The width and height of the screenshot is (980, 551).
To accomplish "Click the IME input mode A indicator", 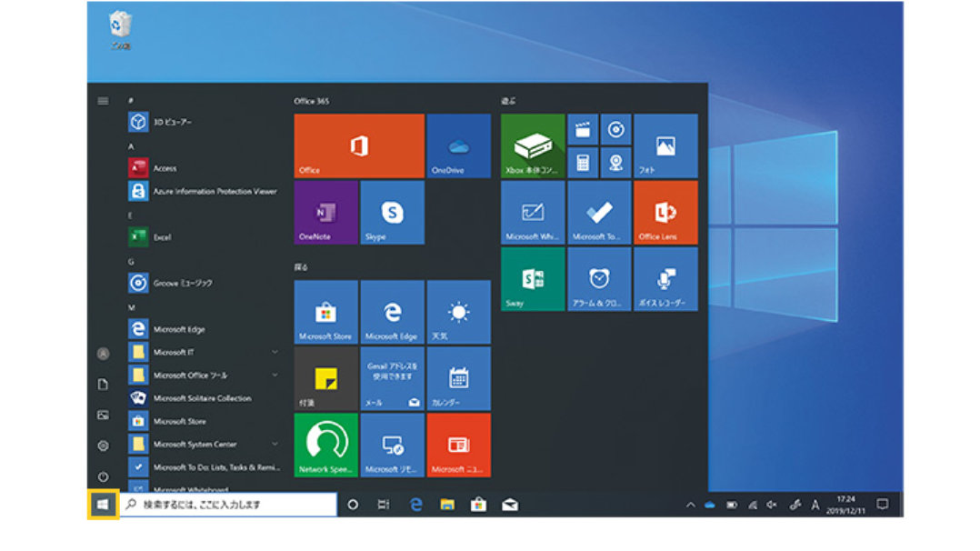I will pyautogui.click(x=815, y=505).
